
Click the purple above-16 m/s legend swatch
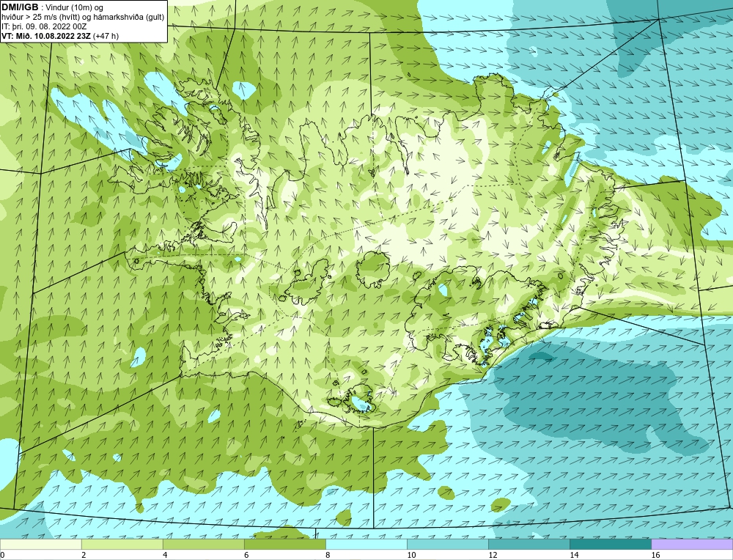point(692,544)
